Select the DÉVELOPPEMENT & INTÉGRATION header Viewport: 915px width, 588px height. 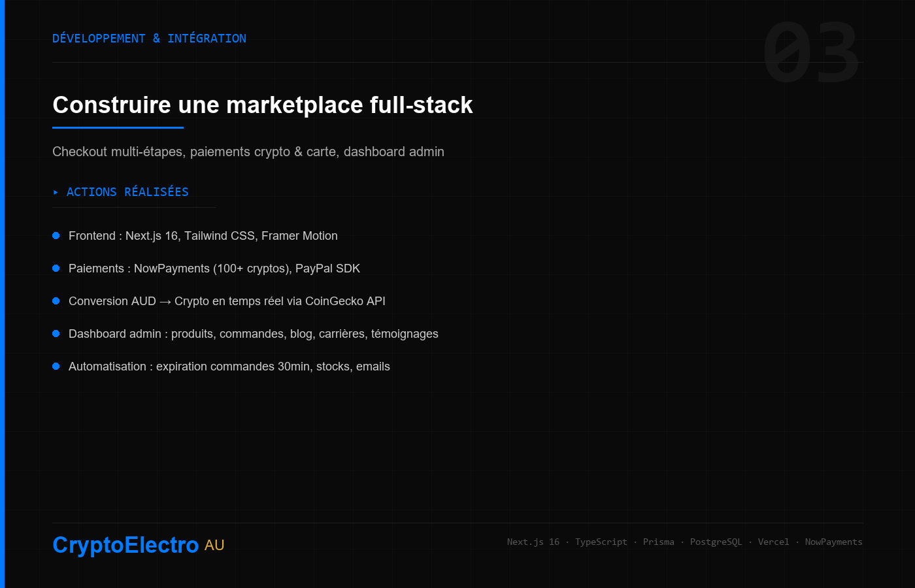point(149,39)
